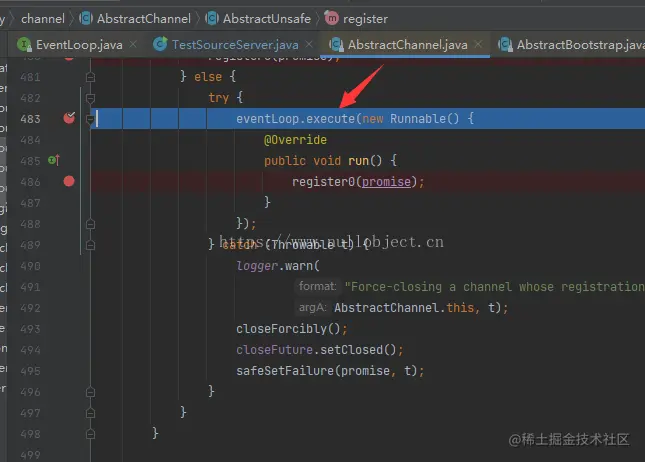Toggle the breakpoint on line 486
Image resolution: width=645 pixels, height=462 pixels.
coord(69,181)
